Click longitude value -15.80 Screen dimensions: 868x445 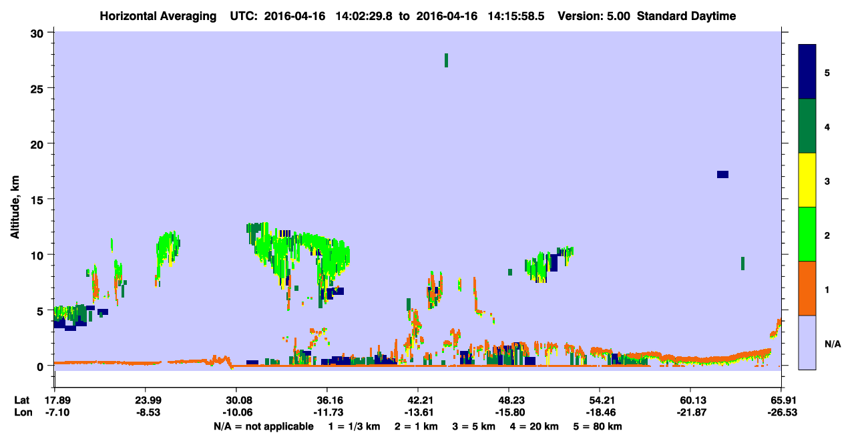pyautogui.click(x=509, y=413)
